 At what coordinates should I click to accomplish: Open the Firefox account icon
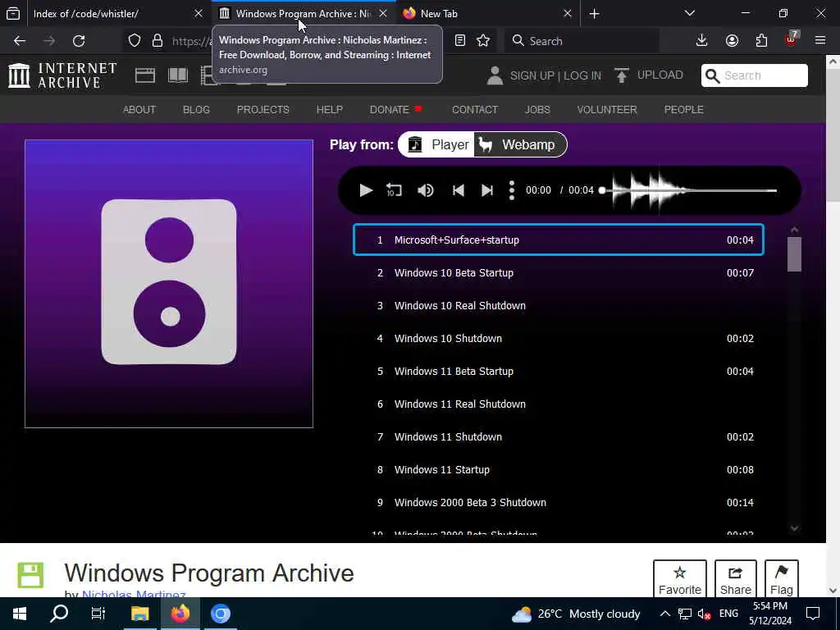[732, 41]
